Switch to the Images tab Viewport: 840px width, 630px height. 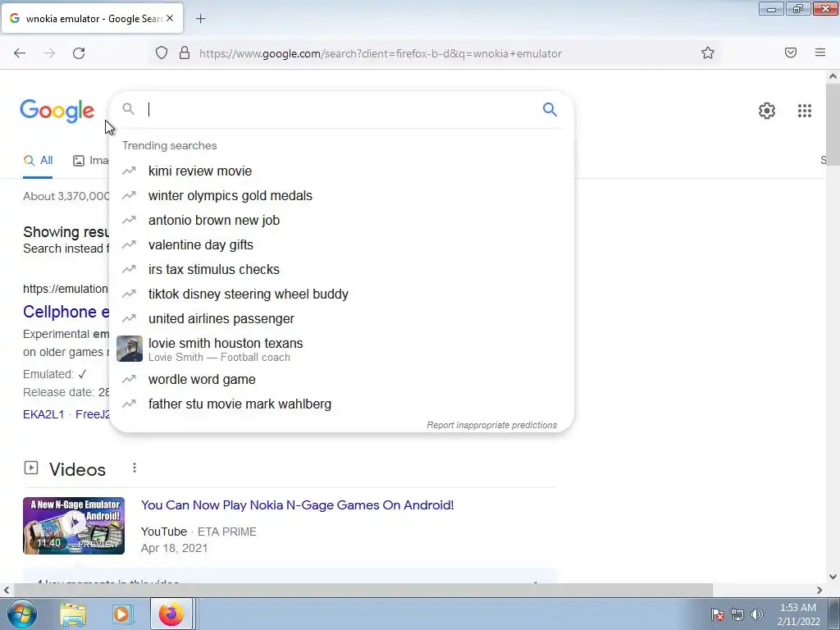click(90, 160)
